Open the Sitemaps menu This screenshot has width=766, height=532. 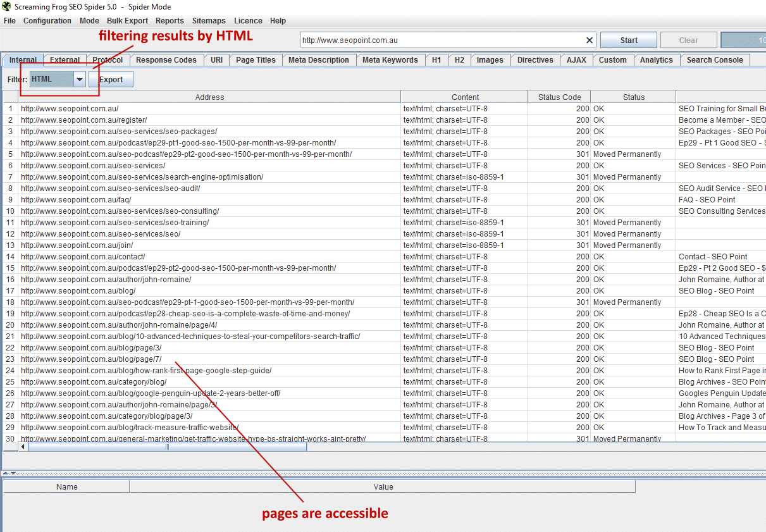209,21
